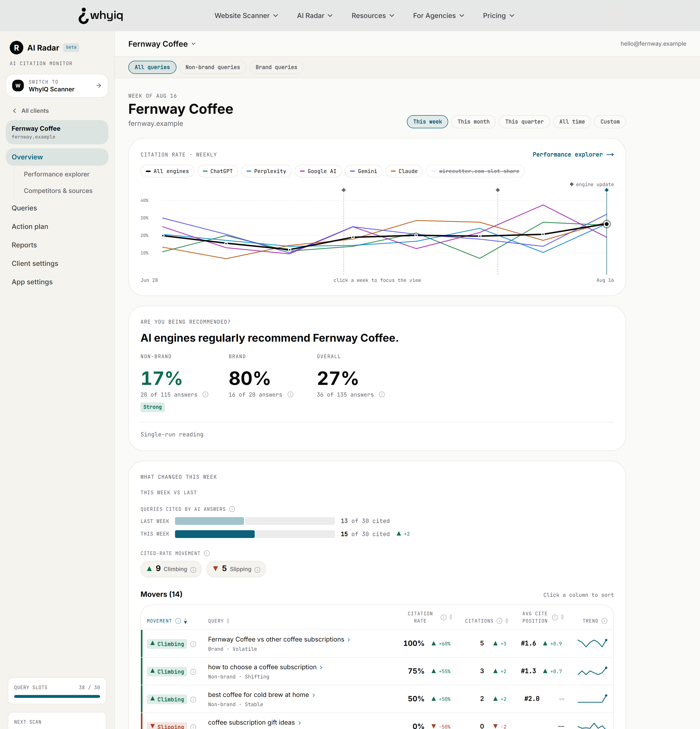Open Overview in the sidebar
The height and width of the screenshot is (729, 700).
click(x=57, y=157)
